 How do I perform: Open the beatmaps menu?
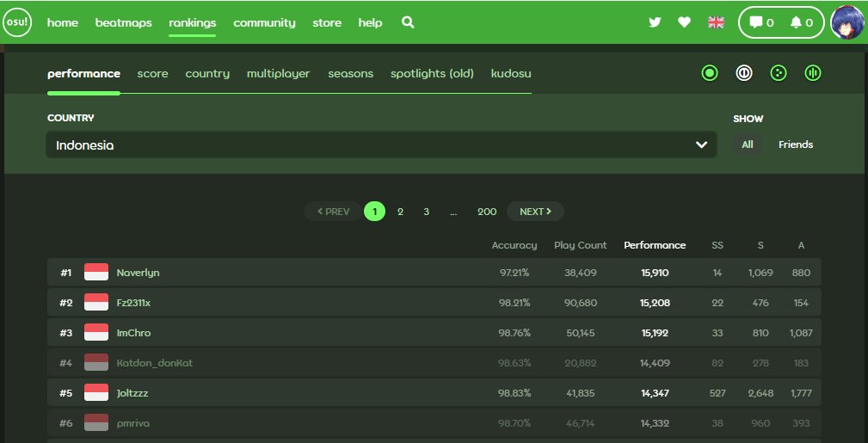[x=123, y=22]
